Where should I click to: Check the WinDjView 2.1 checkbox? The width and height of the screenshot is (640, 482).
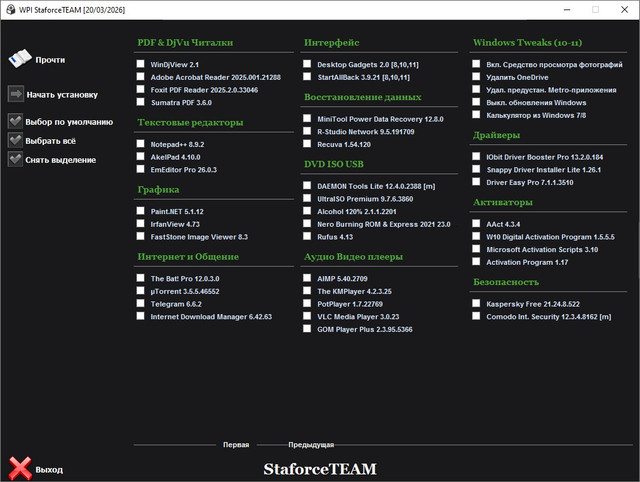point(140,64)
